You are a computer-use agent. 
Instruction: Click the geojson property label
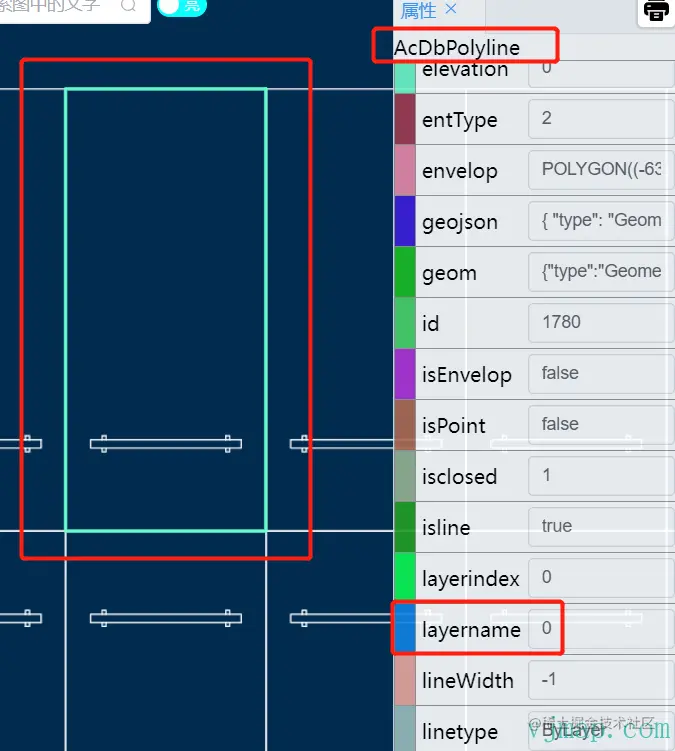(459, 222)
